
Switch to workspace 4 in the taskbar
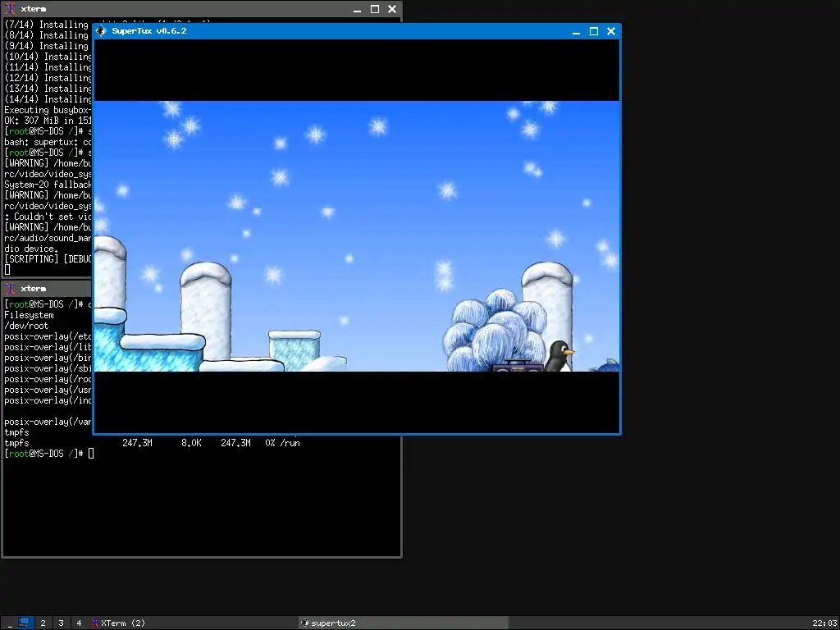79,623
